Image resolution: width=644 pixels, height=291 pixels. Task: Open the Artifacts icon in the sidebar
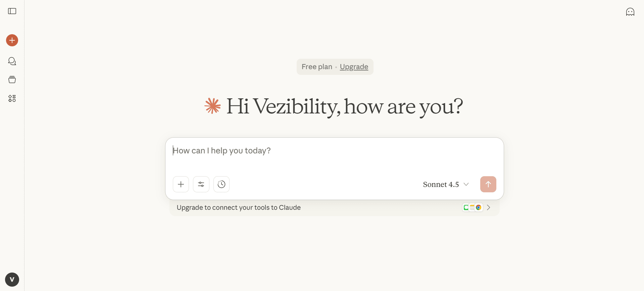(x=12, y=98)
